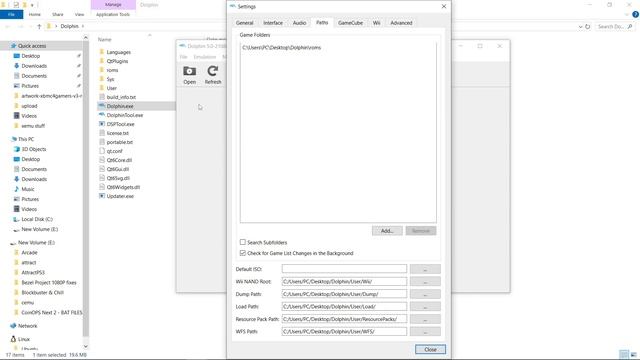The height and width of the screenshot is (360, 640).
Task: Click Default ISO input field
Action: (x=344, y=269)
